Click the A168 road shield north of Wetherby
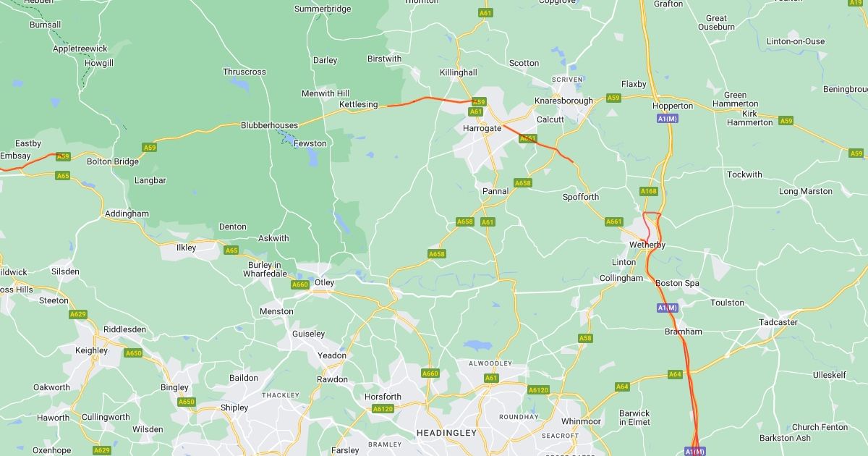Viewport: 868px width, 456px height. point(649,191)
